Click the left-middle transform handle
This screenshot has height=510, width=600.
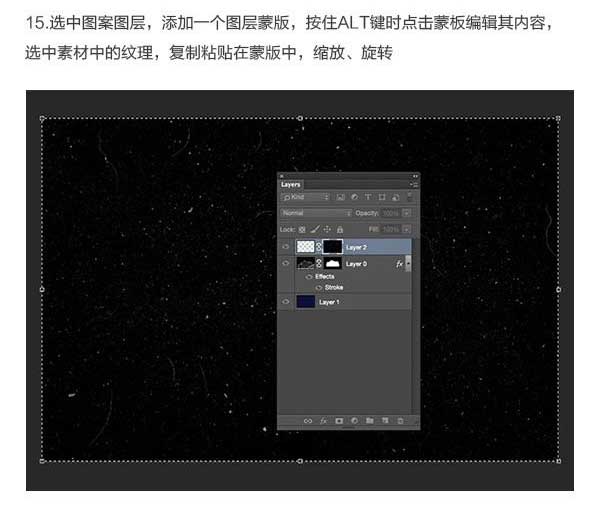point(42,290)
